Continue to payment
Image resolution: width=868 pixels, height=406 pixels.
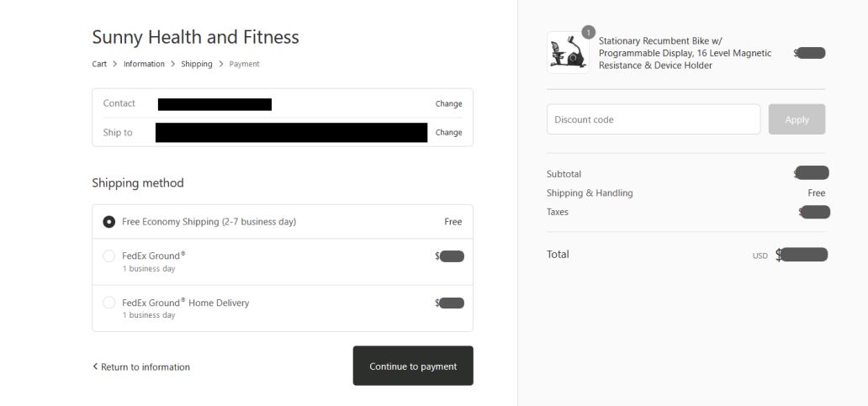(x=413, y=366)
